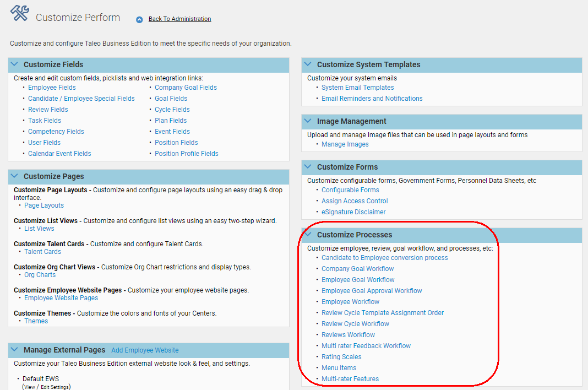Collapse the Customize Processes section
The image size is (588, 390).
pyautogui.click(x=308, y=234)
